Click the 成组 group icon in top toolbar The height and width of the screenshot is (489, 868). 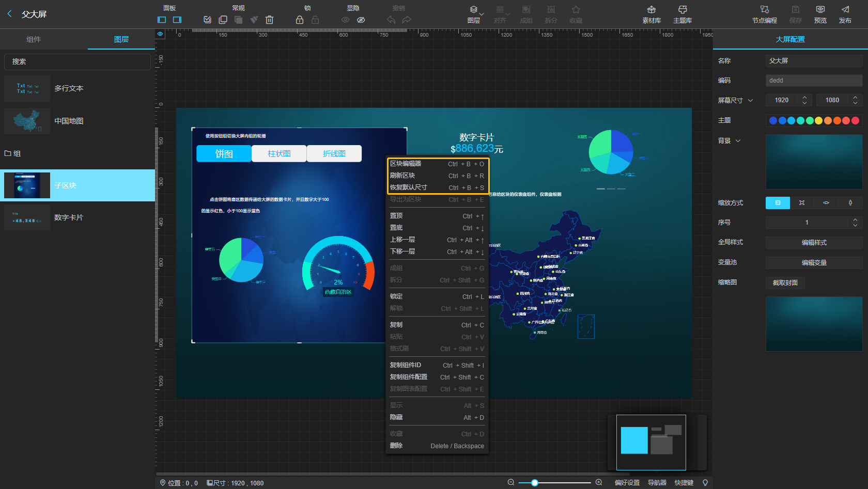click(526, 14)
